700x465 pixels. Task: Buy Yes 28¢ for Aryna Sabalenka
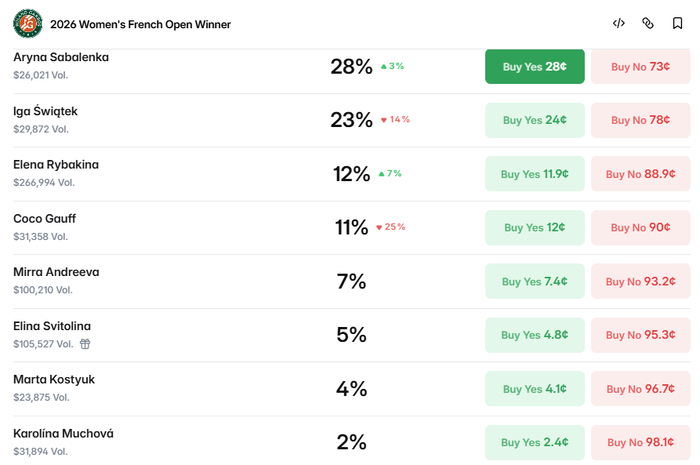(534, 66)
